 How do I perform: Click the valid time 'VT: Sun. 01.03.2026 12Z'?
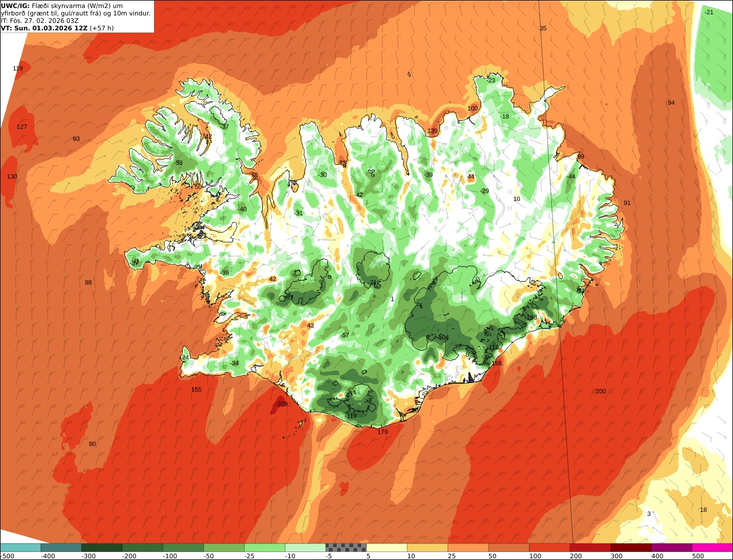[44, 28]
